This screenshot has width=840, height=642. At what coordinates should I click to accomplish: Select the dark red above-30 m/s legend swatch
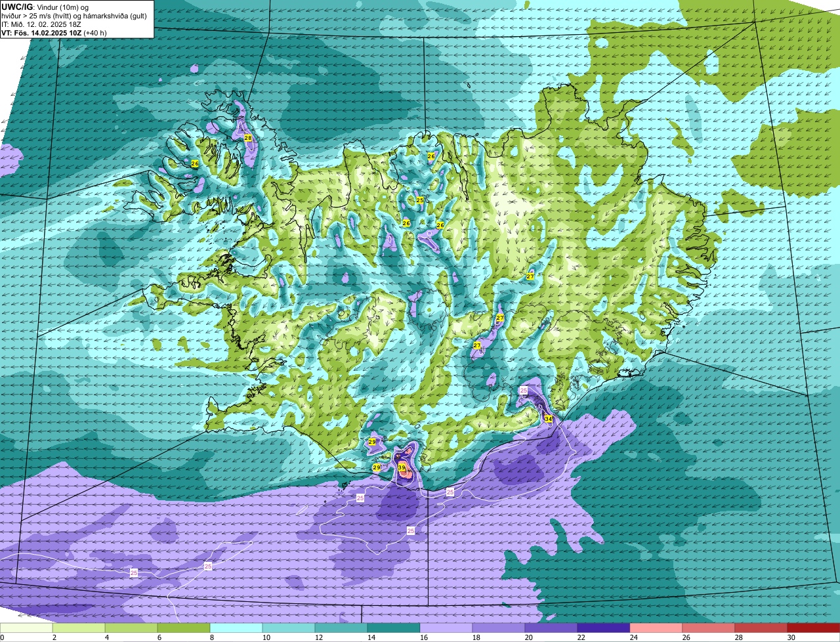click(814, 628)
